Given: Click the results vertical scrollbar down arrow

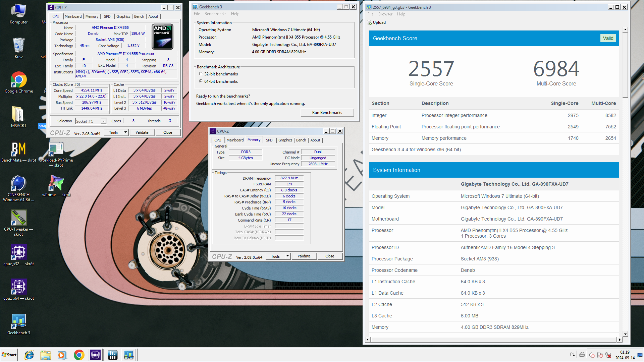Looking at the screenshot, I should 625,334.
